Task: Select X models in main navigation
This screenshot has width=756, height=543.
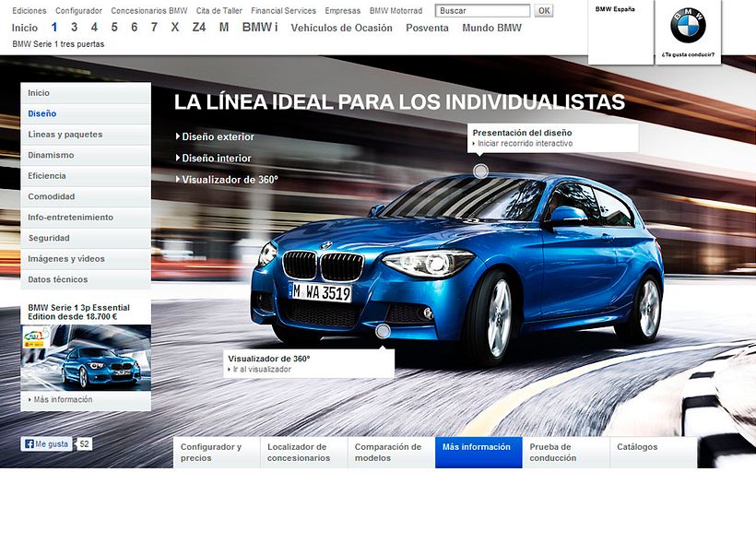Action: pyautogui.click(x=175, y=28)
